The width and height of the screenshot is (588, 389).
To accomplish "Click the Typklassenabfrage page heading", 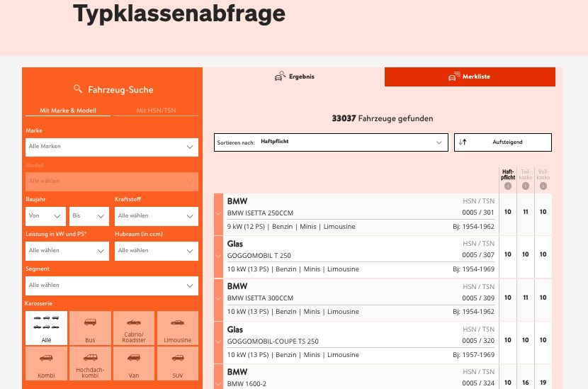I will click(x=179, y=13).
